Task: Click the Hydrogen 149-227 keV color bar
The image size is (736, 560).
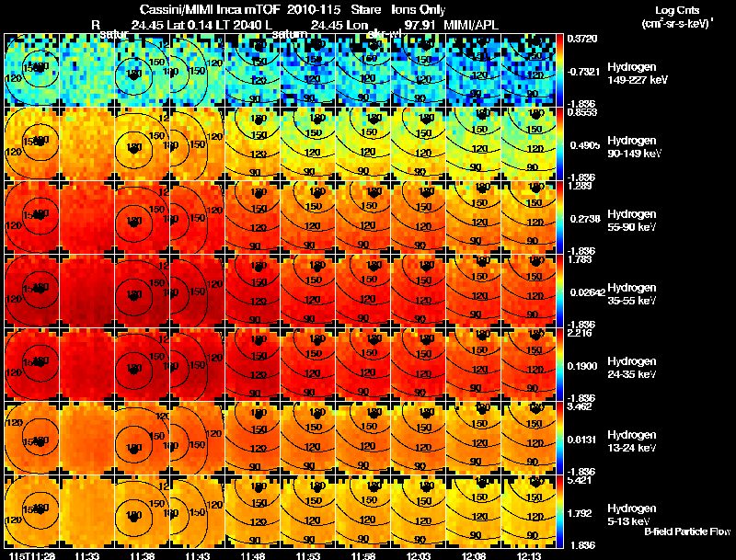Action: click(559, 70)
